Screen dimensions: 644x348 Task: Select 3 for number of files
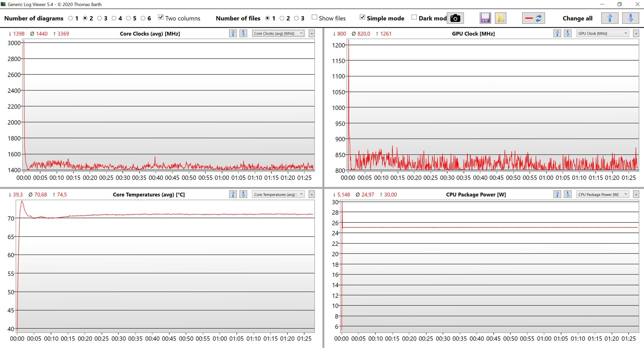[297, 18]
